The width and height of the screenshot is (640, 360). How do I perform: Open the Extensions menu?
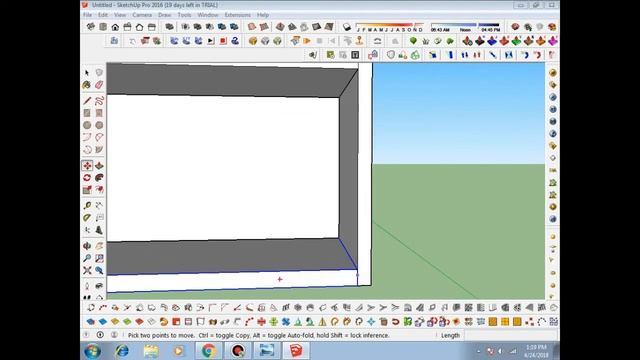tap(238, 15)
